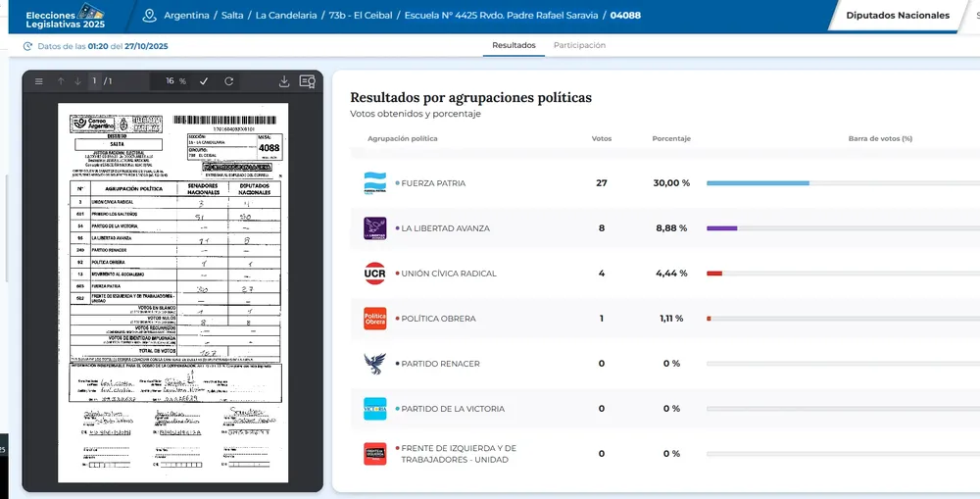Switch to the Participación tab
Viewport: 980px width, 499px height.
[x=579, y=45]
